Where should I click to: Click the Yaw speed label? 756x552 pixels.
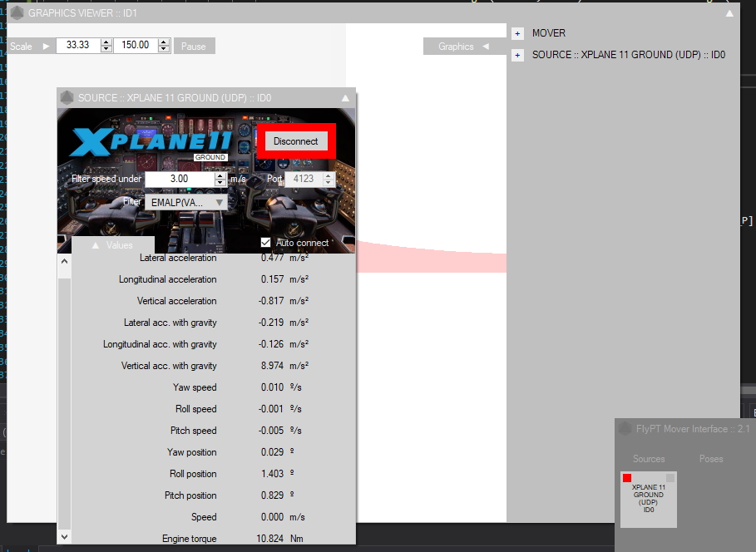[x=195, y=387]
